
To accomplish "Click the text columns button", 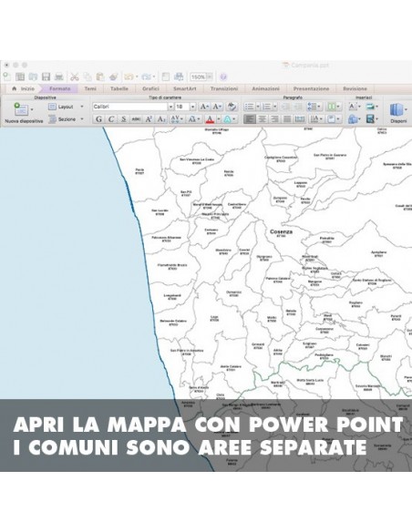I will click(333, 107).
